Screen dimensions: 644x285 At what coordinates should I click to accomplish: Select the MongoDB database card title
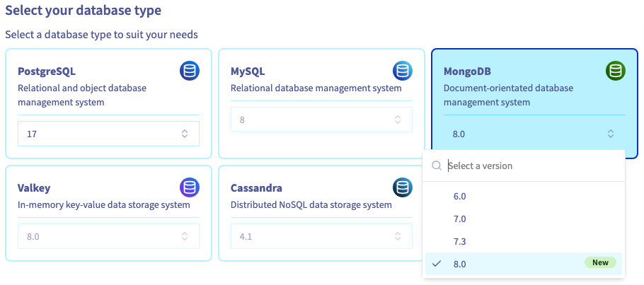point(467,71)
